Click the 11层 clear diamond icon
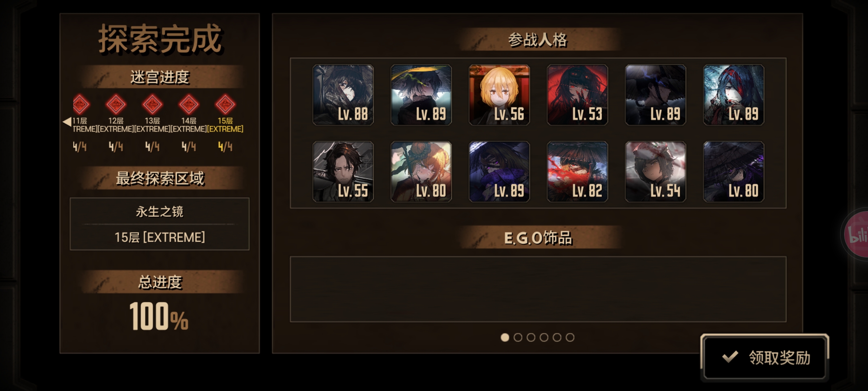This screenshot has height=391, width=868. tap(80, 104)
